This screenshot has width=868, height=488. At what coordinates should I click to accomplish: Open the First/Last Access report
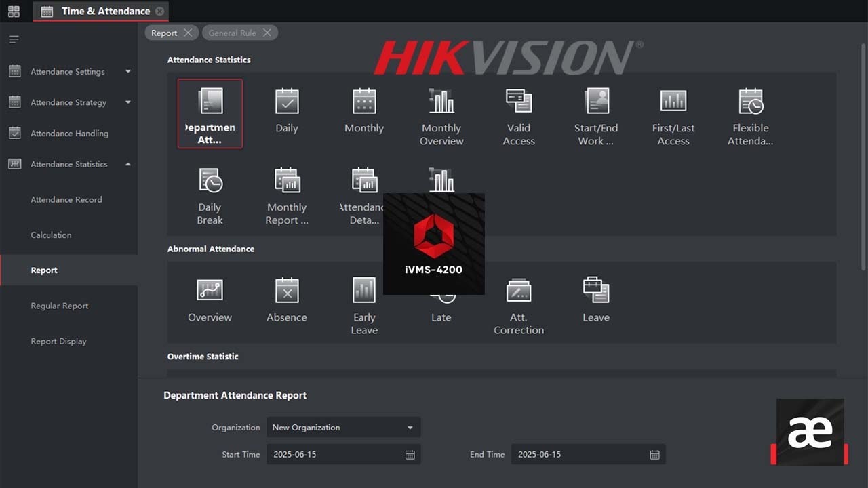(673, 117)
